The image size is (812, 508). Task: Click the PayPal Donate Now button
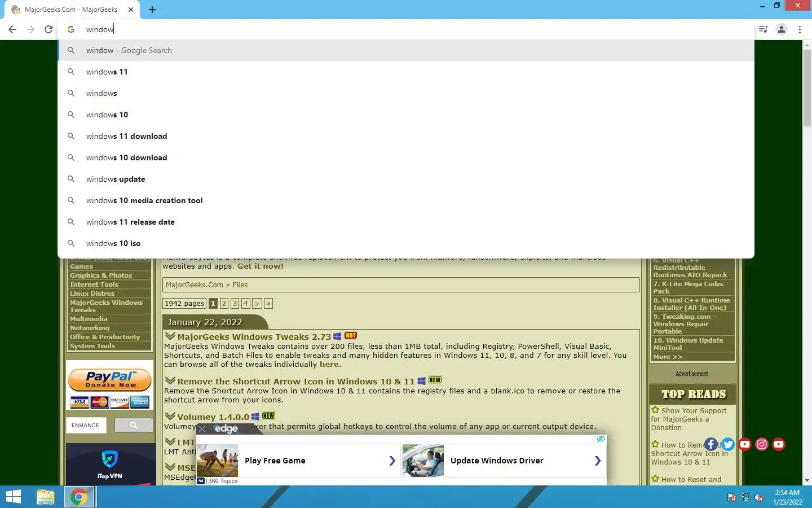tap(110, 380)
